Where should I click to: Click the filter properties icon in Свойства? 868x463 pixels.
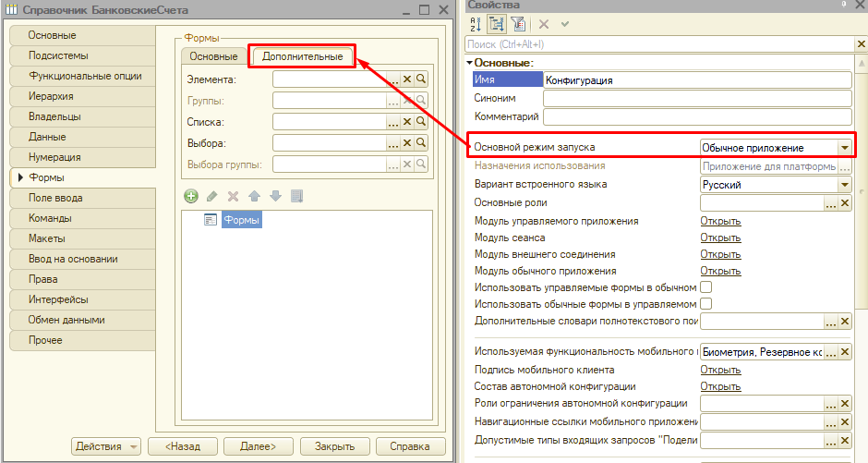518,24
